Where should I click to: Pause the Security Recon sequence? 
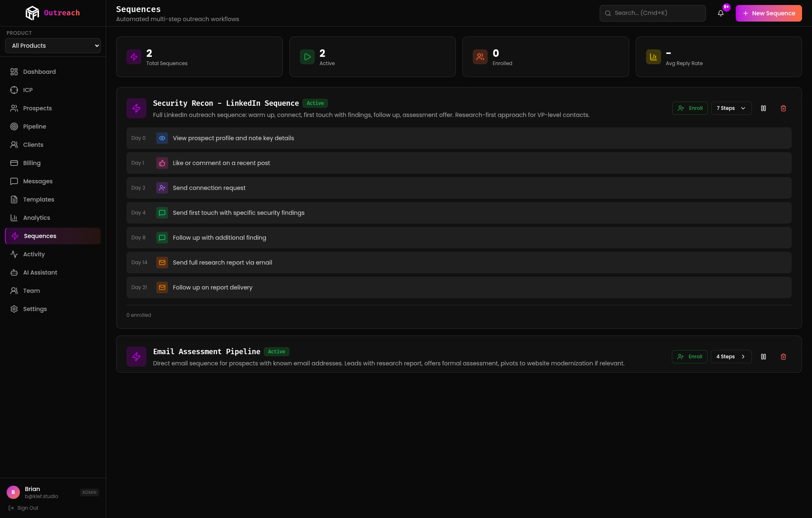click(763, 108)
